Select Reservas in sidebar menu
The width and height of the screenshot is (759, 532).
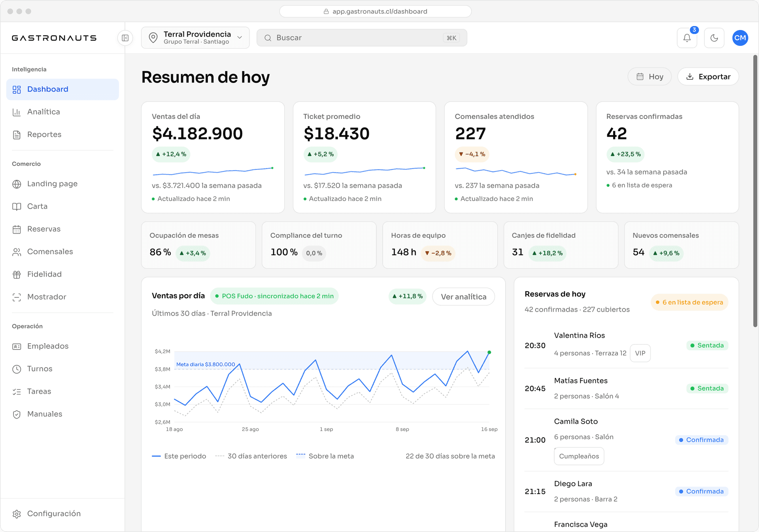(62, 229)
